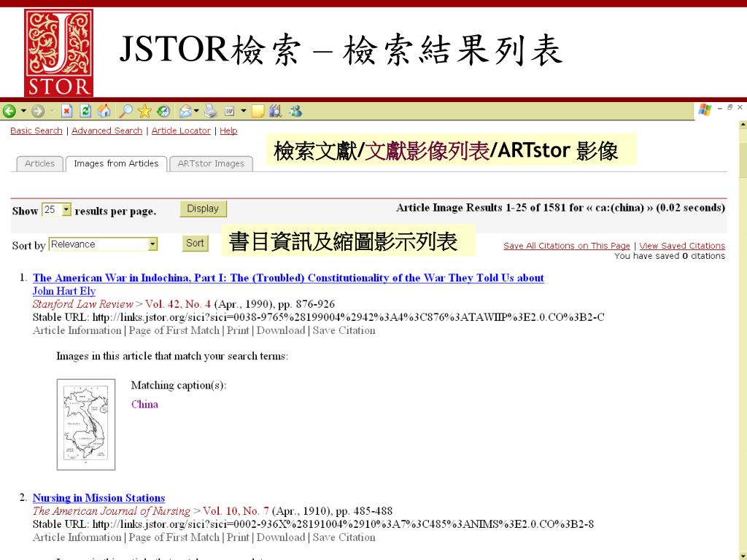The height and width of the screenshot is (560, 747).
Task: Open the browser Search magnifier icon
Action: [125, 112]
